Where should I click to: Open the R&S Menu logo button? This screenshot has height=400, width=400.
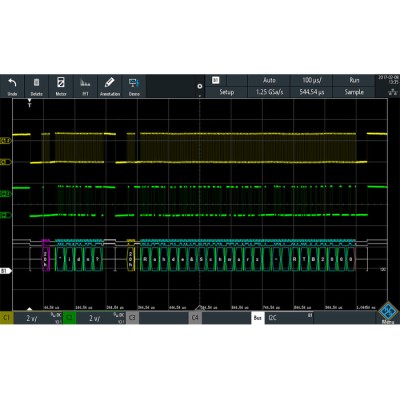(388, 312)
